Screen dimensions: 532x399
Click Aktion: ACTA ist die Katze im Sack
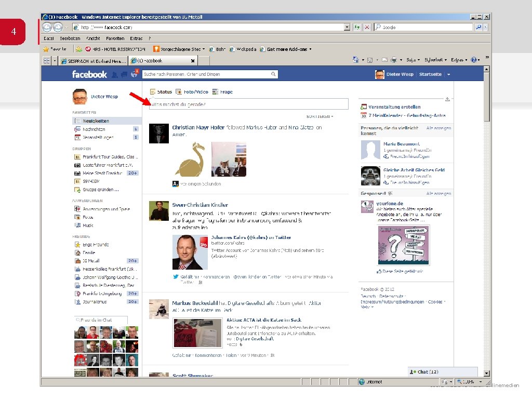pyautogui.click(x=264, y=320)
